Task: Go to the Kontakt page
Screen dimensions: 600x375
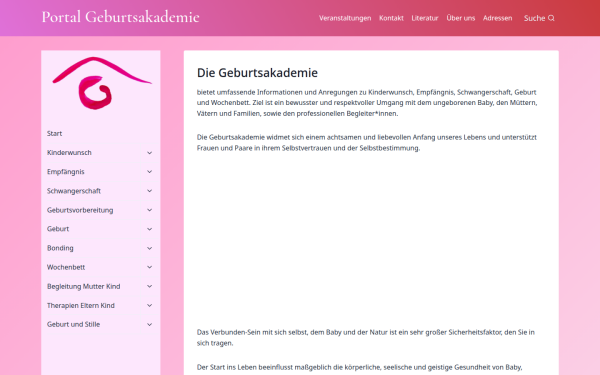Action: click(391, 18)
